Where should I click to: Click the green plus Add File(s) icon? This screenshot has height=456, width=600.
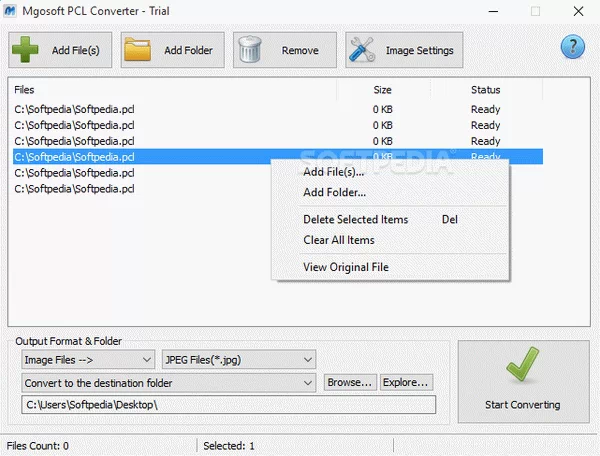pyautogui.click(x=25, y=50)
